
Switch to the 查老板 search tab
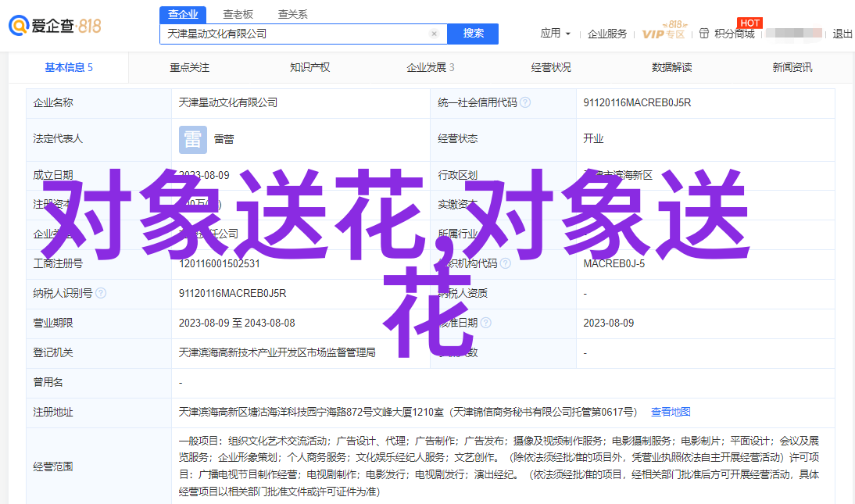238,14
